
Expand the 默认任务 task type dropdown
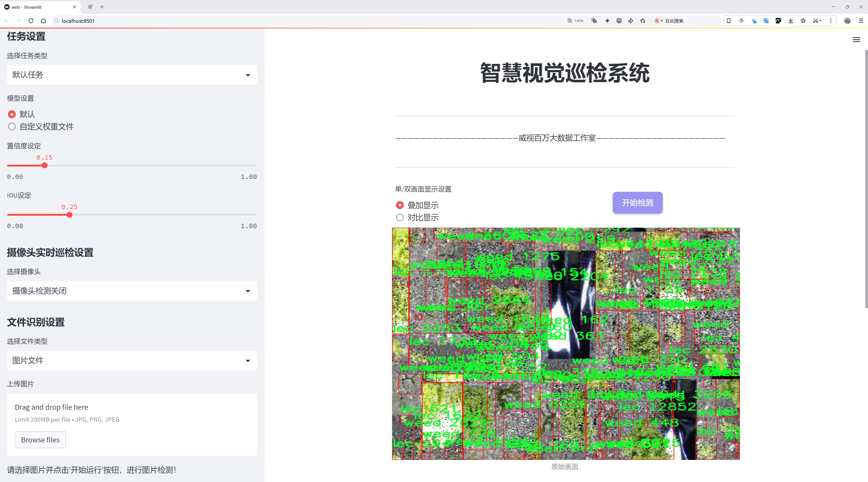point(132,75)
